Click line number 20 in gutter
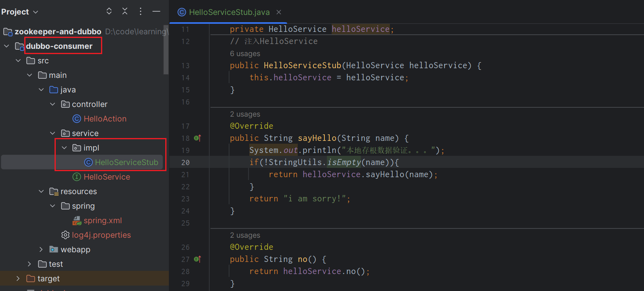The width and height of the screenshot is (644, 291). tap(185, 162)
